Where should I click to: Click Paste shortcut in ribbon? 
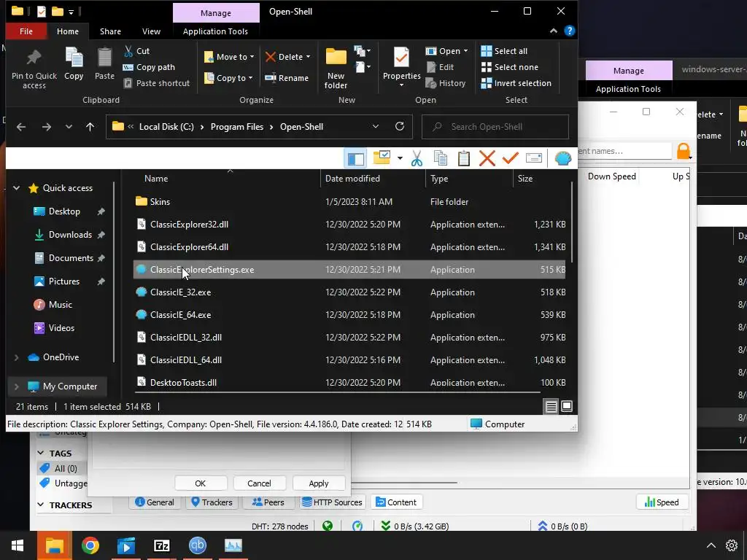click(157, 83)
